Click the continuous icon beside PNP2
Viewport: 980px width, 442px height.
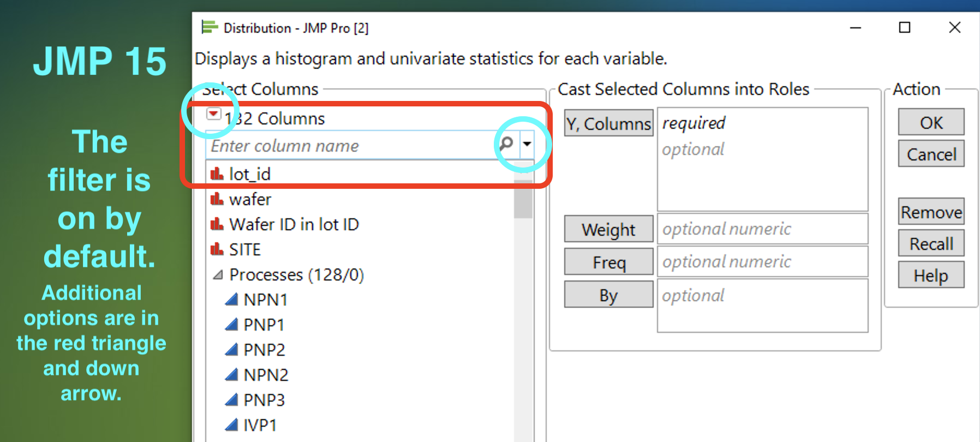[231, 350]
